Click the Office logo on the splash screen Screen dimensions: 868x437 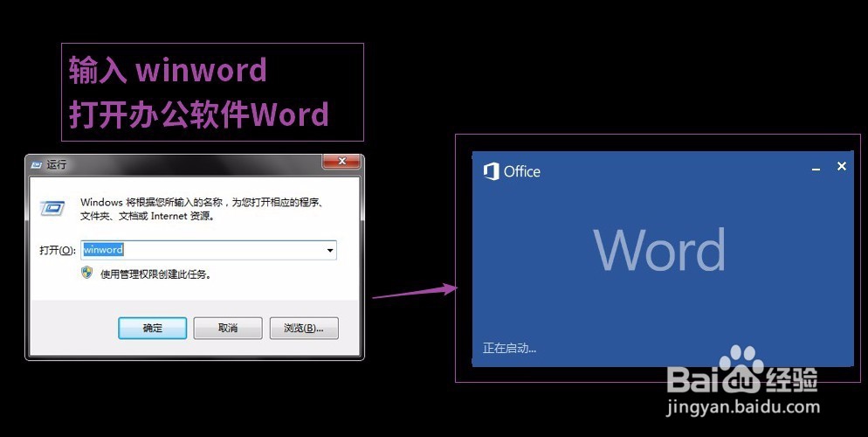512,171
